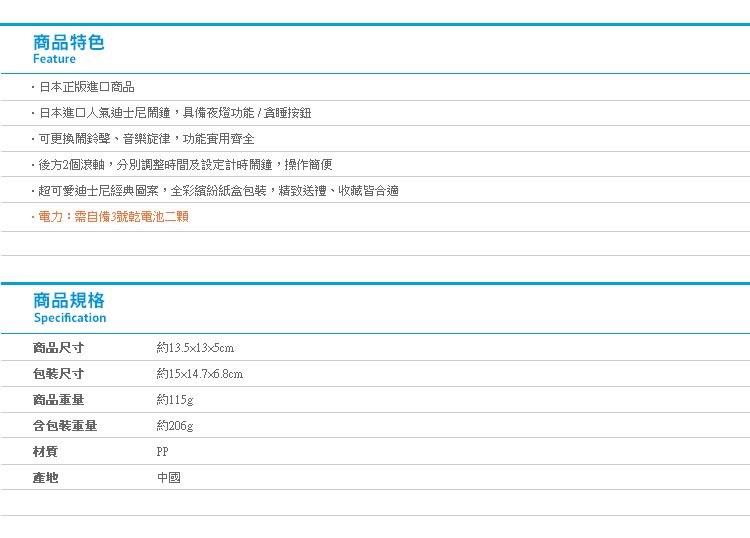Click the 商品尺寸 label

(58, 348)
